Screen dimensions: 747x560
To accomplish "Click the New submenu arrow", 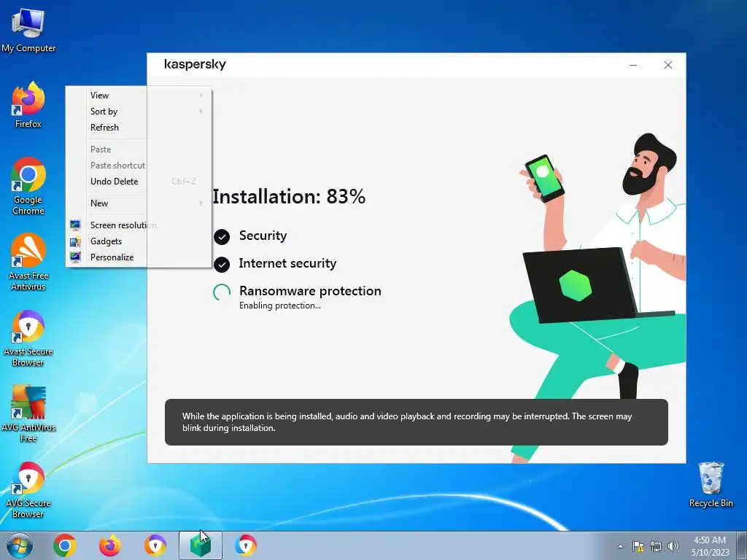I will (201, 203).
